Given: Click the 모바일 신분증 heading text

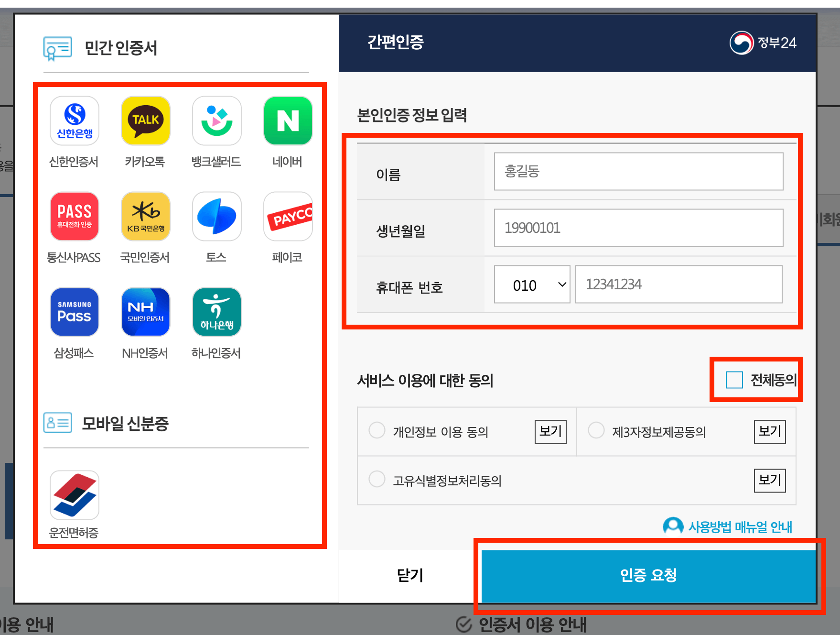Looking at the screenshot, I should 125,424.
